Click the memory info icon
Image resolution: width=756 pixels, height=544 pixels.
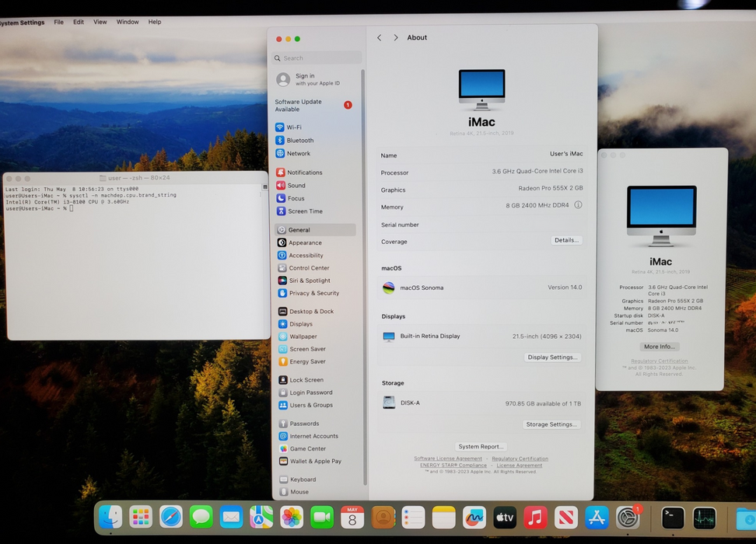point(578,205)
